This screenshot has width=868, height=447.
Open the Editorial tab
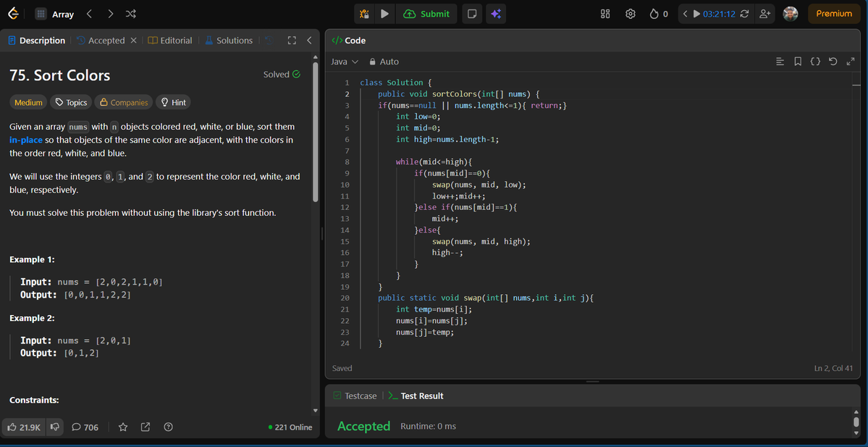pyautogui.click(x=171, y=41)
